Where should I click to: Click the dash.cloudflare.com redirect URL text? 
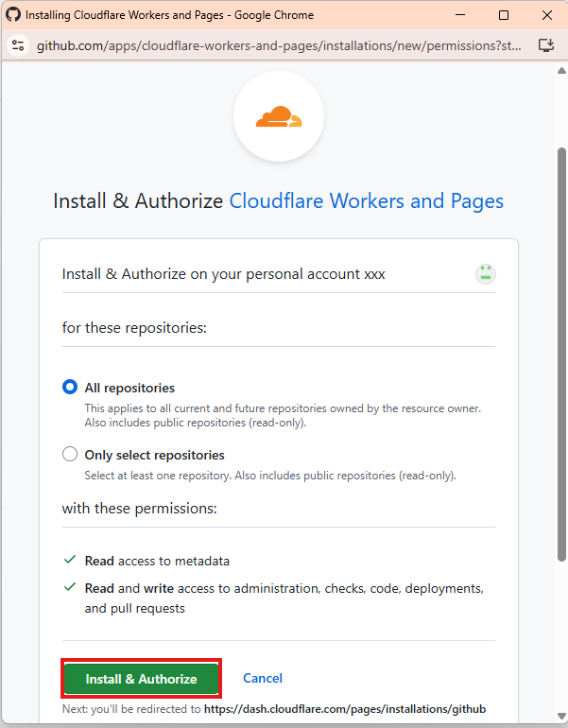pyautogui.click(x=345, y=709)
